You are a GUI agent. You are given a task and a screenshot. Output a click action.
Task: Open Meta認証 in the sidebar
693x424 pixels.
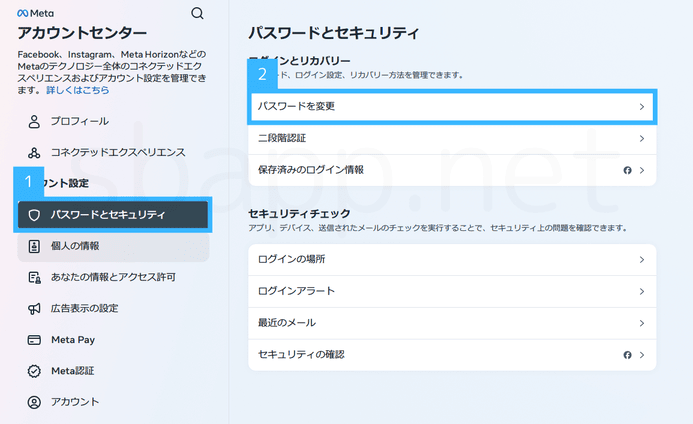pos(113,371)
